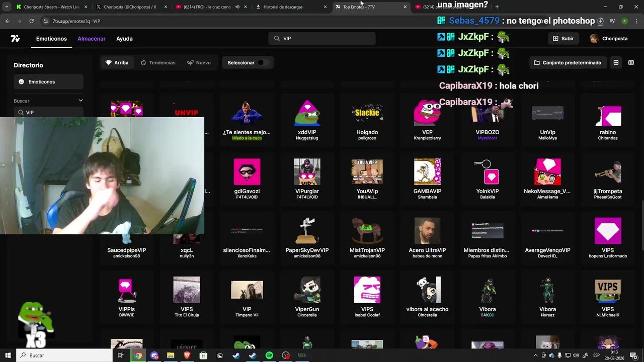Open the Choriposta profile menu

[x=609, y=38]
